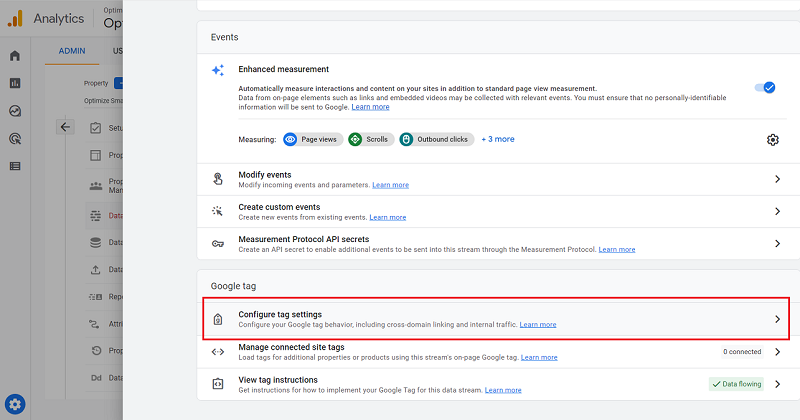Image resolution: width=800 pixels, height=420 pixels.
Task: Open Learn more for View tag instructions
Action: (503, 390)
